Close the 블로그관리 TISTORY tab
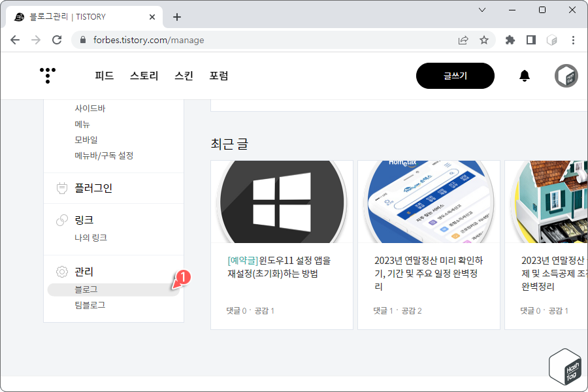Screen dimensions: 588x392 [152, 17]
